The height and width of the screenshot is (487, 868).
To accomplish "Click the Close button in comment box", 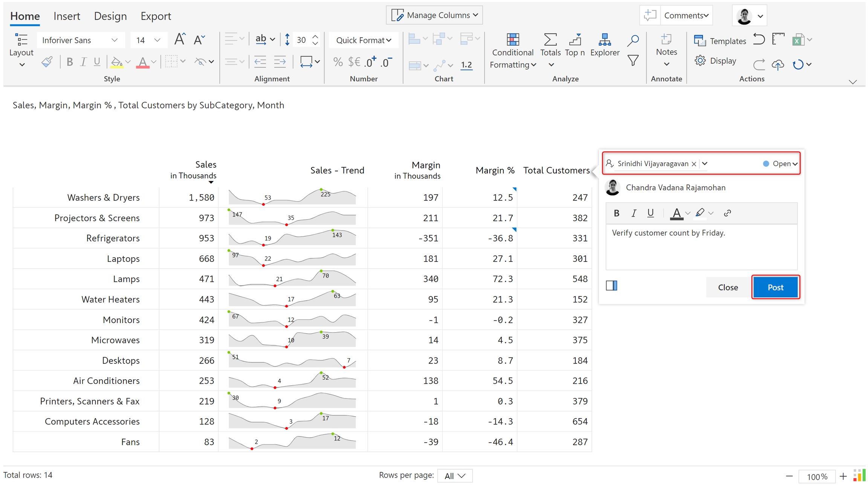I will [x=727, y=287].
